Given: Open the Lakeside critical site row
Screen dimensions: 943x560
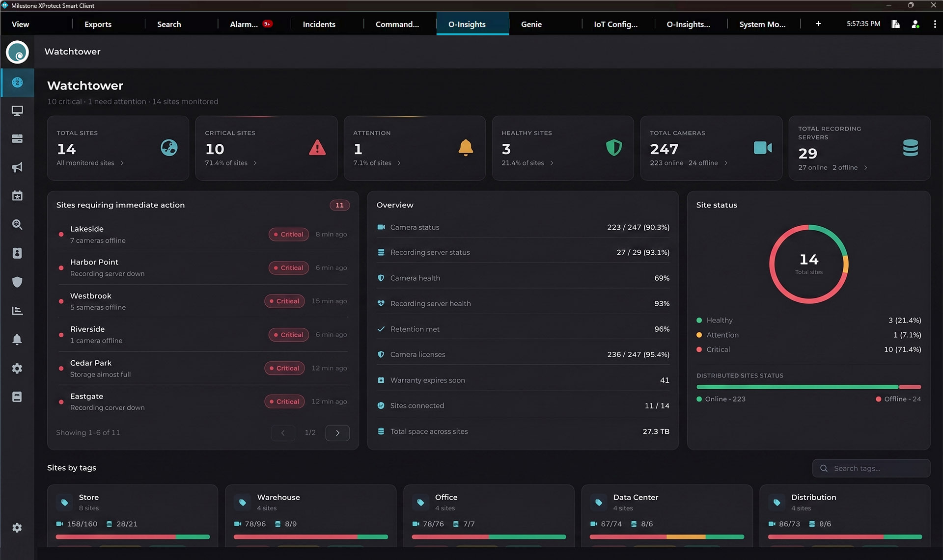Looking at the screenshot, I should click(x=203, y=234).
